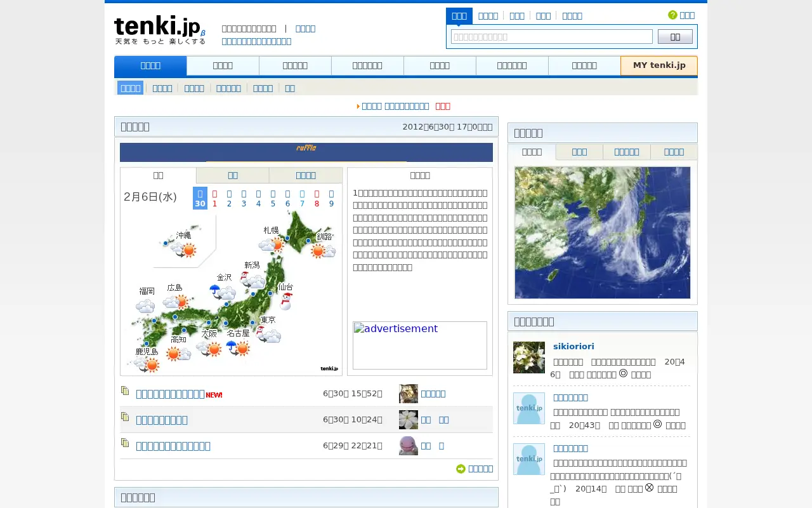Click the ruffle banner above the forecast map
This screenshot has height=508, width=812.
tap(306, 152)
